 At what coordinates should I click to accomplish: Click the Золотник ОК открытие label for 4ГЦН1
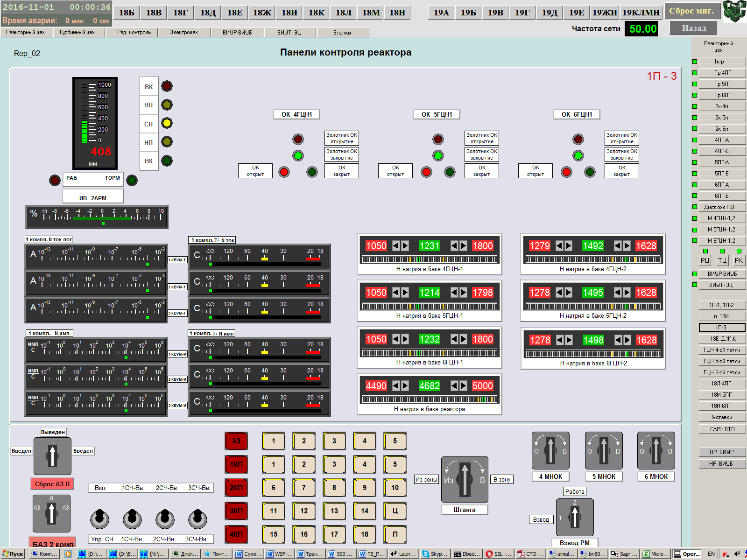click(x=342, y=138)
